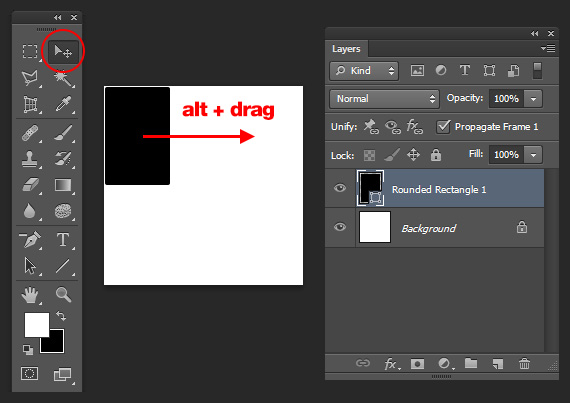This screenshot has width=570, height=403.
Task: Select the Hand tool
Action: [x=30, y=295]
